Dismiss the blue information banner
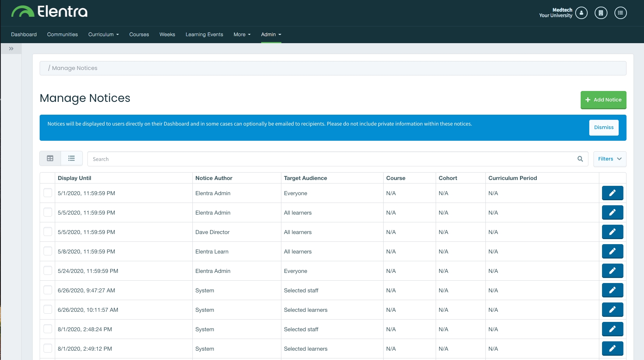Viewport: 644px width, 360px height. (604, 128)
